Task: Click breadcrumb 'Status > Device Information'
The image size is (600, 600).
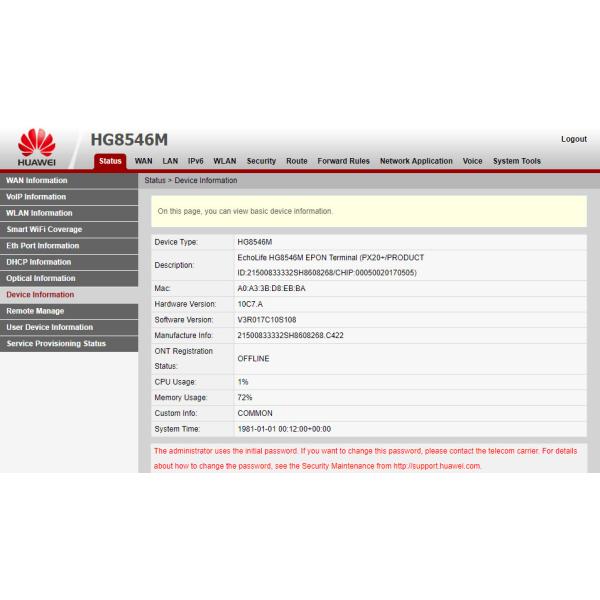Action: click(x=191, y=180)
